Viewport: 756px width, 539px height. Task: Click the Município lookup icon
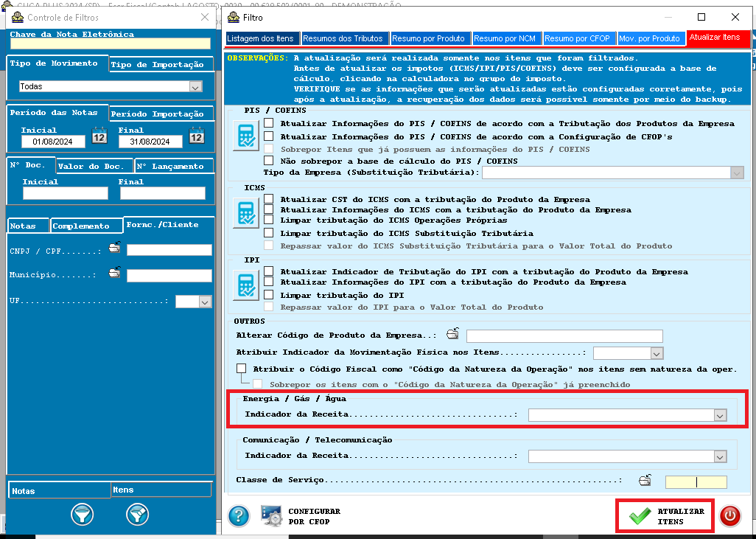(114, 272)
